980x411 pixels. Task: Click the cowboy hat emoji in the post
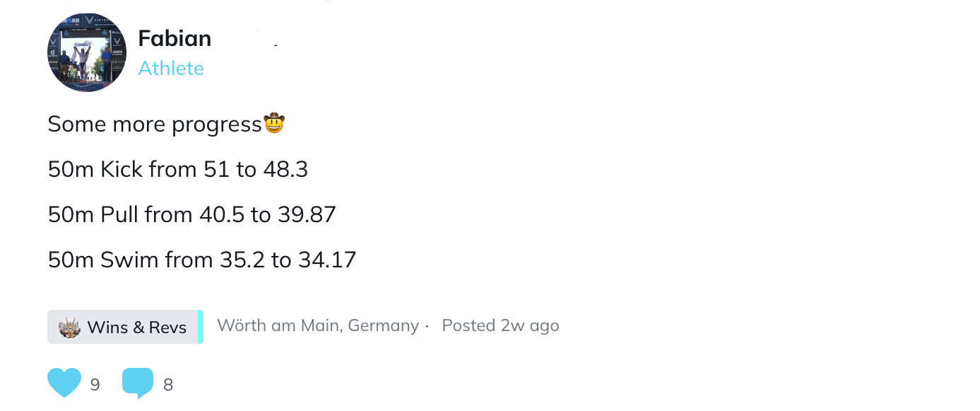click(274, 124)
